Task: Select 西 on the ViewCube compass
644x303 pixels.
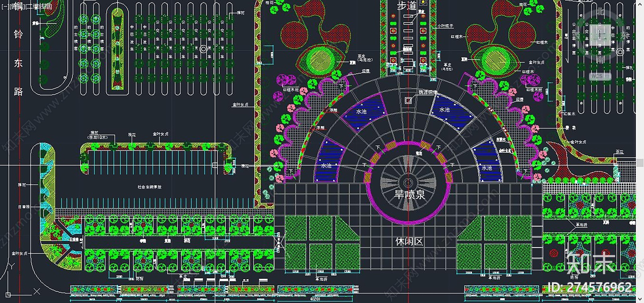Action: (577, 36)
